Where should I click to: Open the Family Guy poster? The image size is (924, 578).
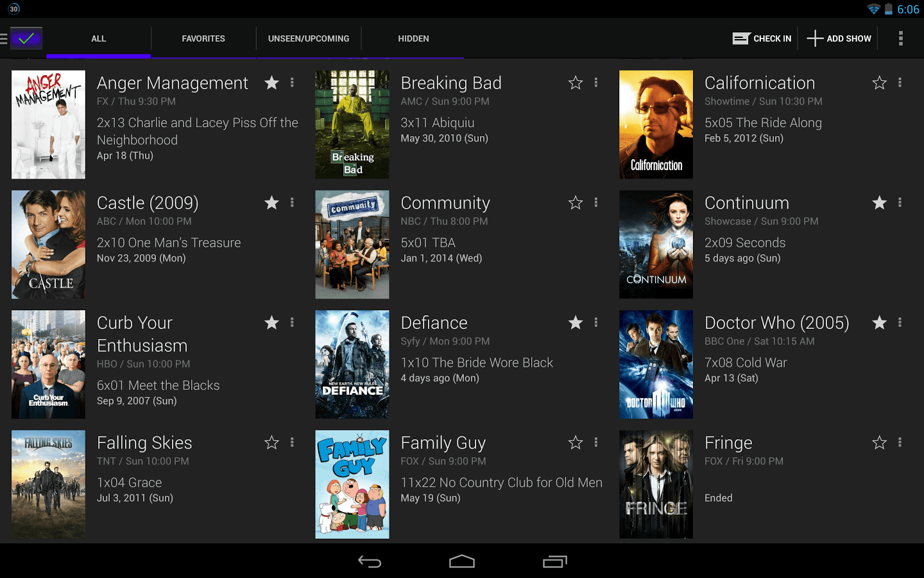(x=352, y=484)
